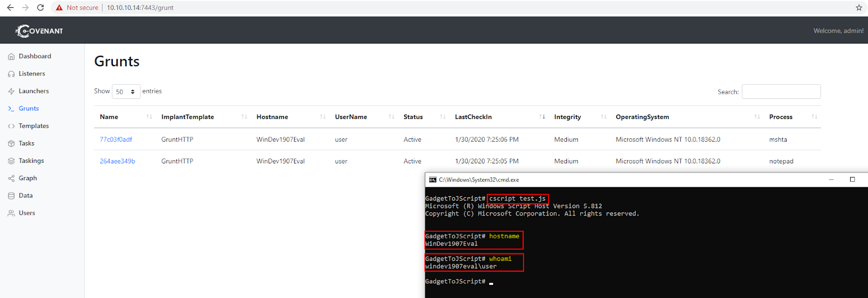This screenshot has width=868, height=298.
Task: Click the browser address bar URL
Action: tap(140, 8)
